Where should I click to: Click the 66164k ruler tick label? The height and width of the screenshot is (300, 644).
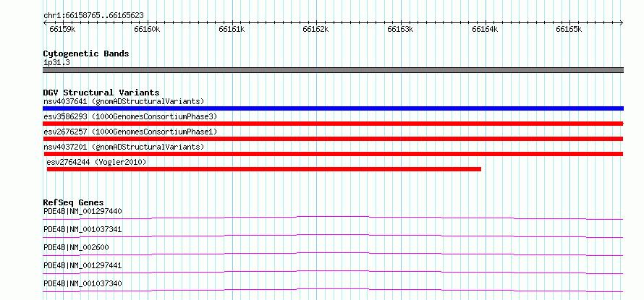pos(485,29)
